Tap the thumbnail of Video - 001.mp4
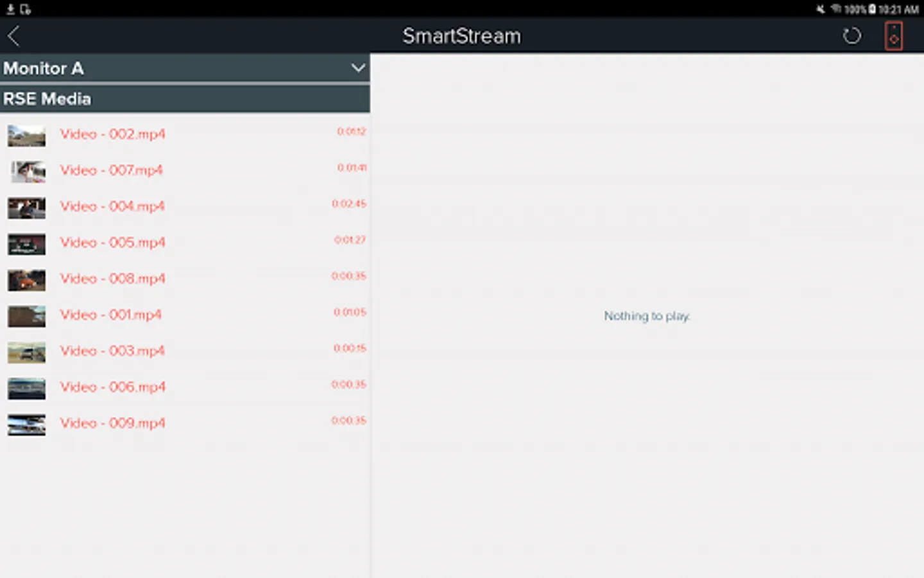Screen dimensions: 924x578 (27, 316)
